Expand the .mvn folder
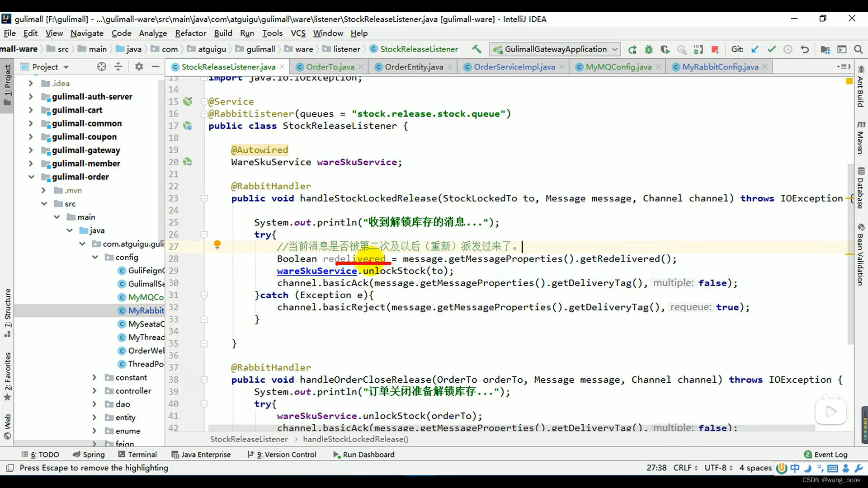 pyautogui.click(x=43, y=190)
